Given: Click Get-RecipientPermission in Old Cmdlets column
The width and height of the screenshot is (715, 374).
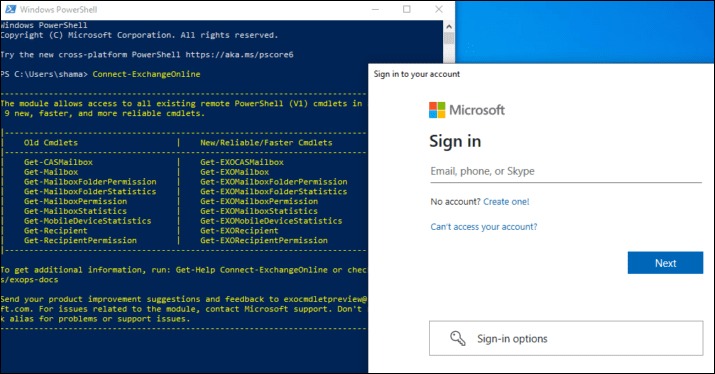Looking at the screenshot, I should point(80,240).
